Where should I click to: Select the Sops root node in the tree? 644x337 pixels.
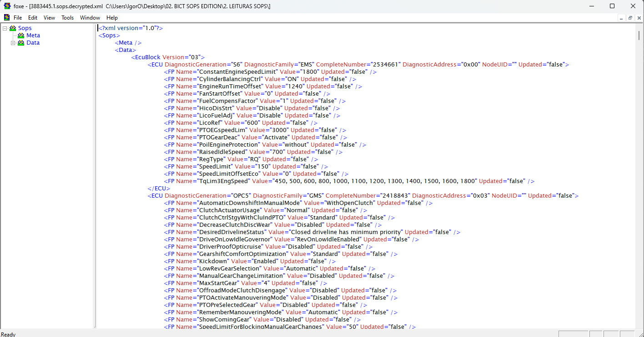[x=25, y=28]
